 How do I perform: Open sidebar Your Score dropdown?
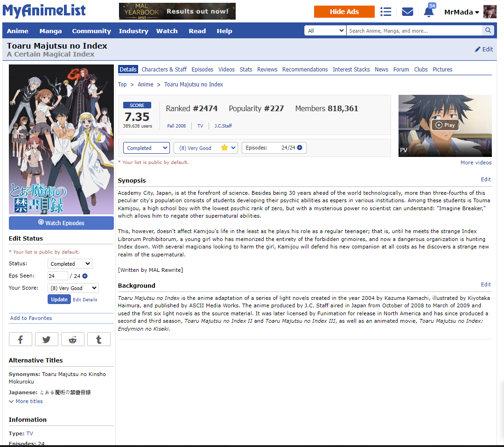click(x=73, y=288)
